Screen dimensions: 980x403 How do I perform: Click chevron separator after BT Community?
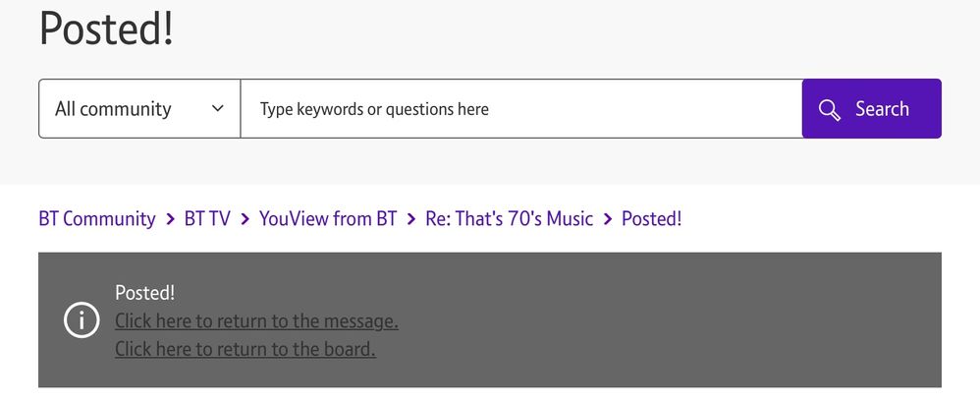170,218
